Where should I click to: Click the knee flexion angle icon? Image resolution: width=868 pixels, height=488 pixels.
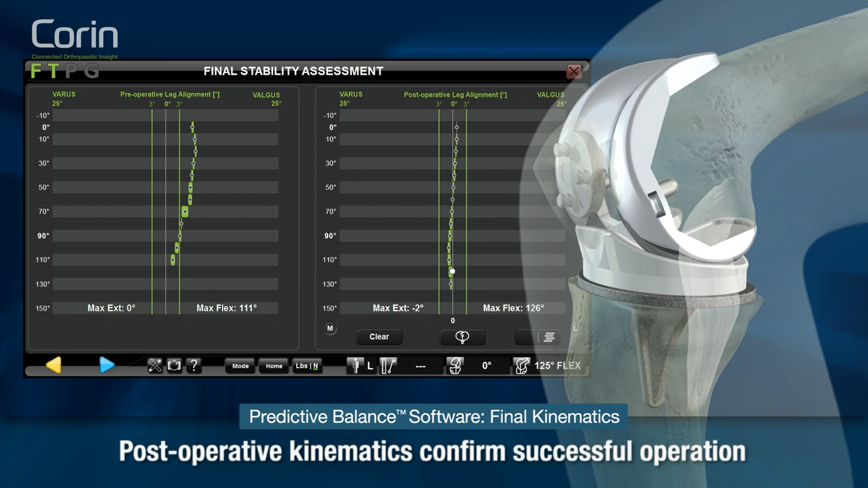click(x=522, y=365)
